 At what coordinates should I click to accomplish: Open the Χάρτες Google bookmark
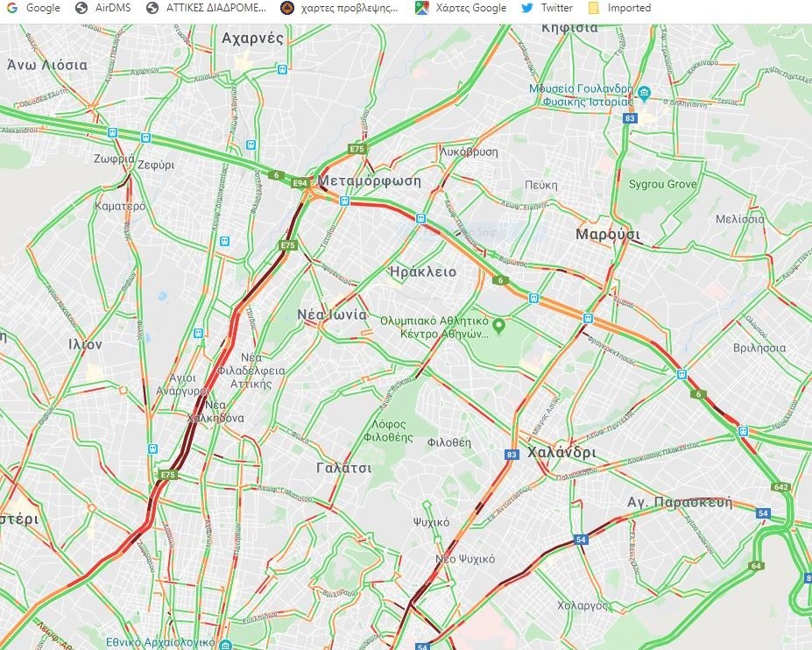(461, 8)
